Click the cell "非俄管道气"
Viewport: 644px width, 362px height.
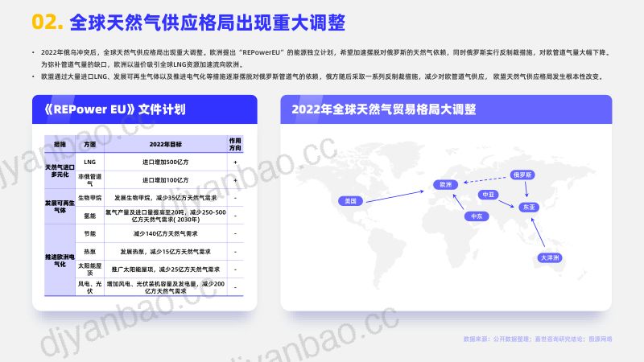click(x=90, y=179)
